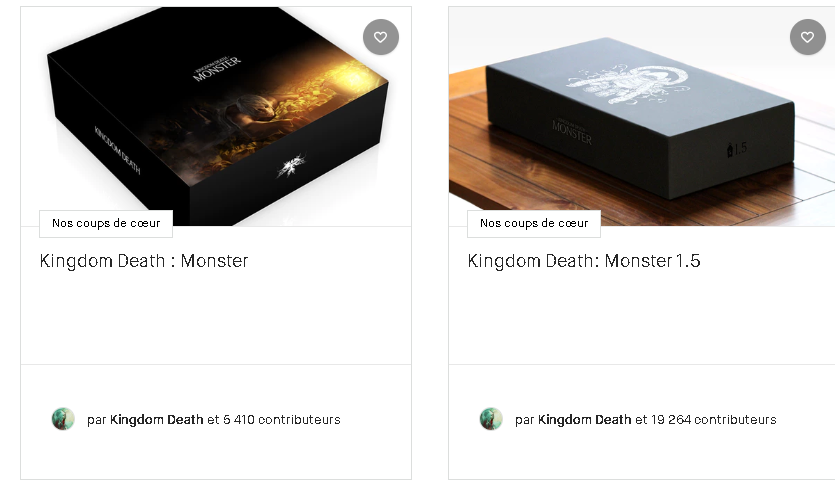Click the creator avatar on the 1.5 card
Viewport: 835px width, 491px height.
491,419
